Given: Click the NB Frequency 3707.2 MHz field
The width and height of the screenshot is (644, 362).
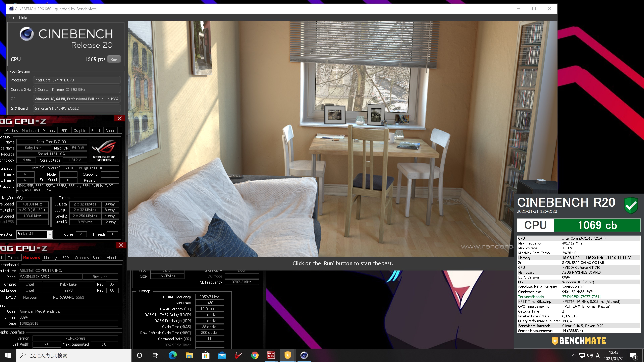Looking at the screenshot, I should 241,282.
